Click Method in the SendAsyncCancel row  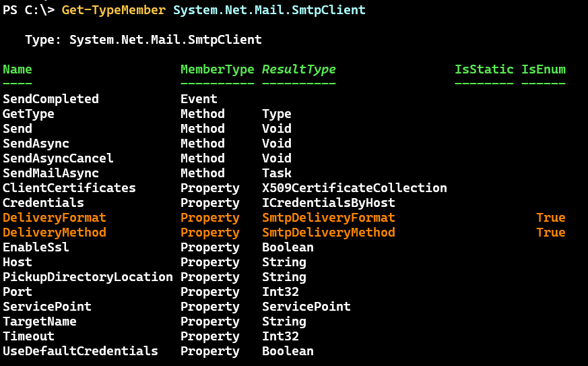point(203,158)
